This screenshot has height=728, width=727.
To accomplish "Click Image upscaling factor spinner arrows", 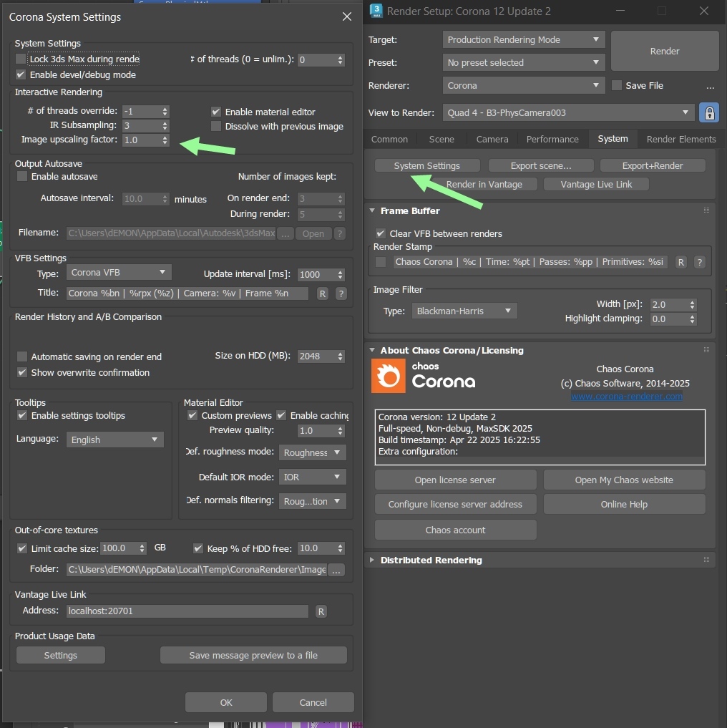I will point(165,140).
